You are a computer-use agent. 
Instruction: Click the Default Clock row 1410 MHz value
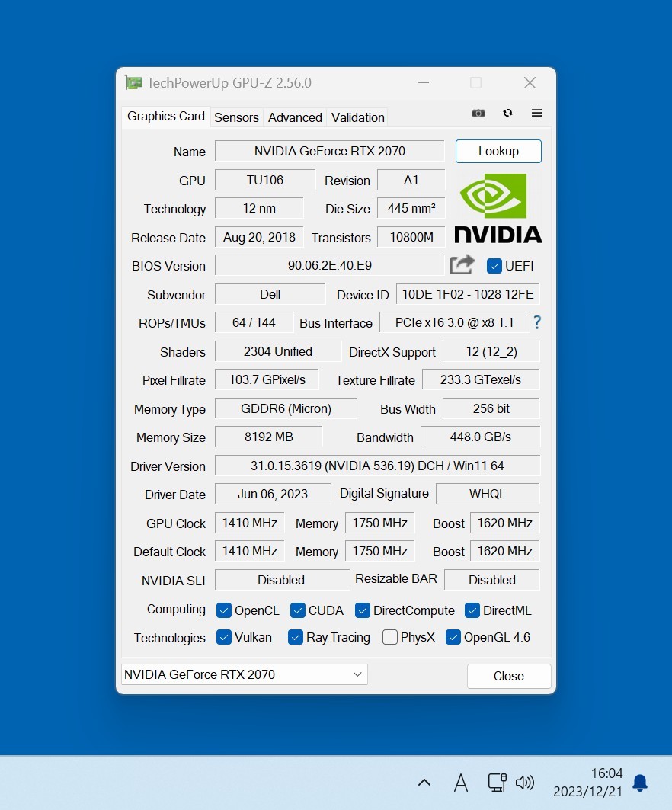click(x=249, y=552)
